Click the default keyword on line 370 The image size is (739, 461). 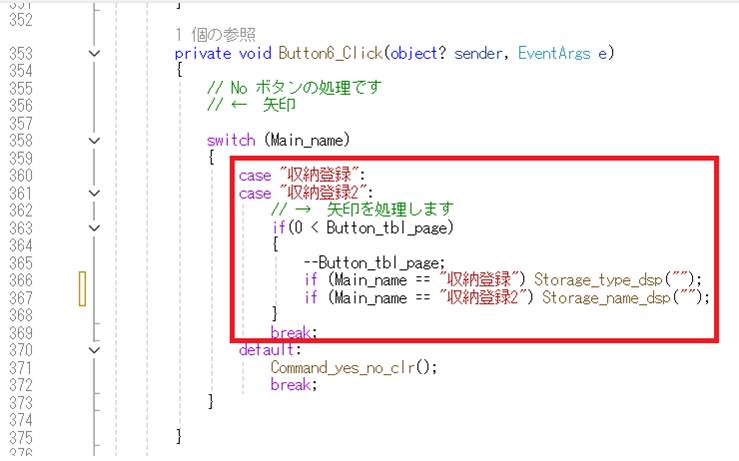click(x=267, y=350)
